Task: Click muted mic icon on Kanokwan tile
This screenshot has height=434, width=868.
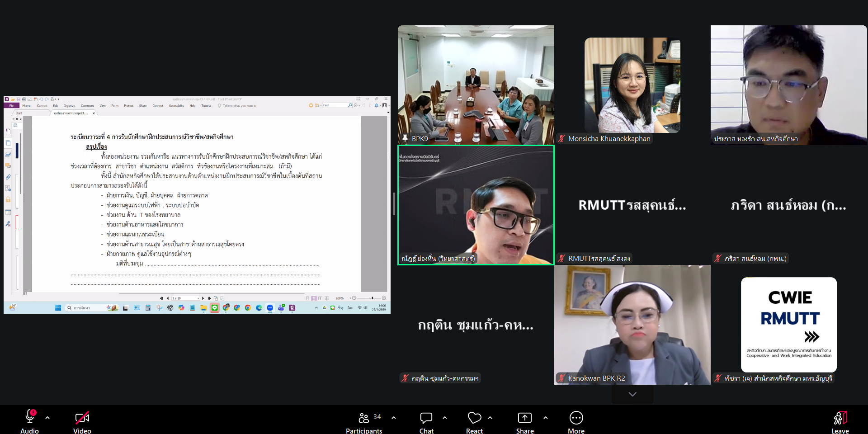Action: [561, 378]
